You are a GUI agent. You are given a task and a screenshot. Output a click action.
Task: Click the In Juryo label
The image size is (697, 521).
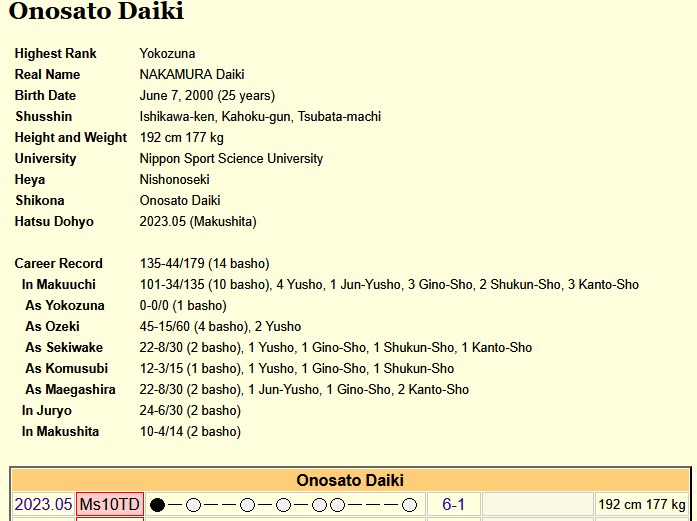(x=47, y=410)
